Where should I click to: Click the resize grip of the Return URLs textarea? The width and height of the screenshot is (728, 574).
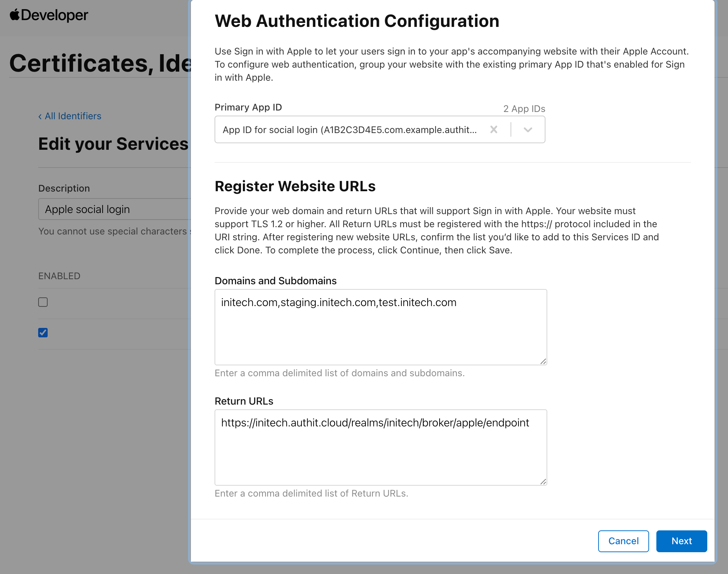pyautogui.click(x=543, y=482)
